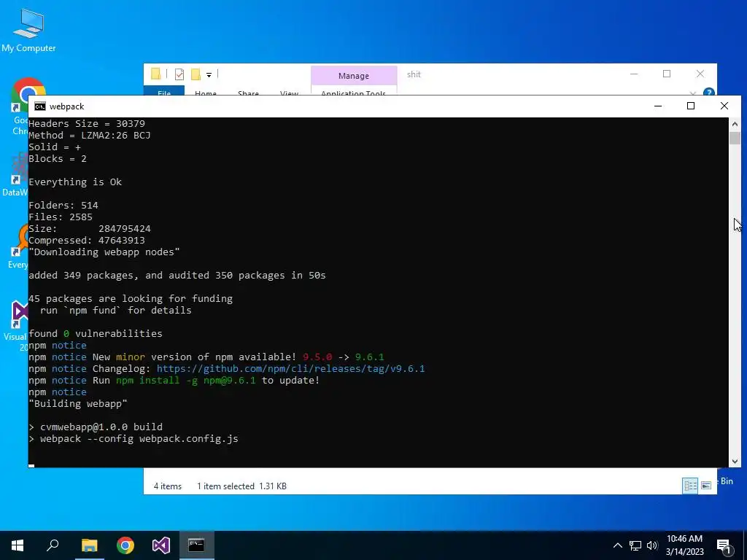Click the console vertical scrollbar thumb
The height and width of the screenshot is (560, 747).
(x=735, y=138)
